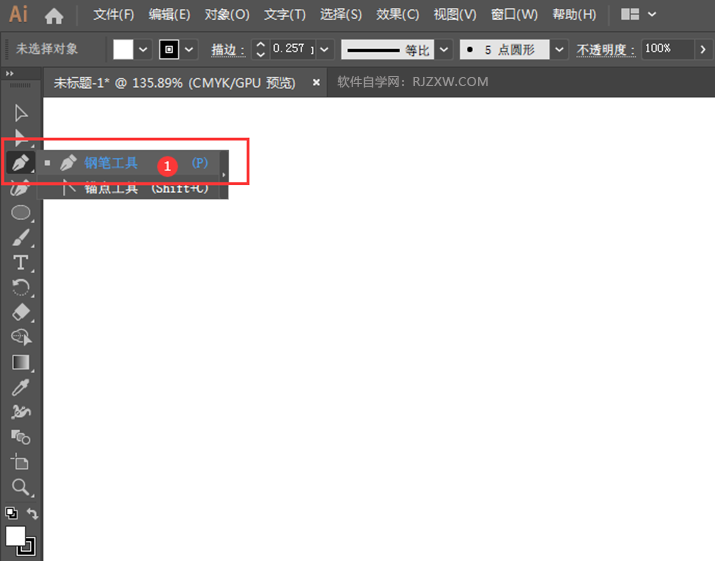Select the Pen tool in the toolbar
Screen dimensions: 715x561
pyautogui.click(x=21, y=162)
